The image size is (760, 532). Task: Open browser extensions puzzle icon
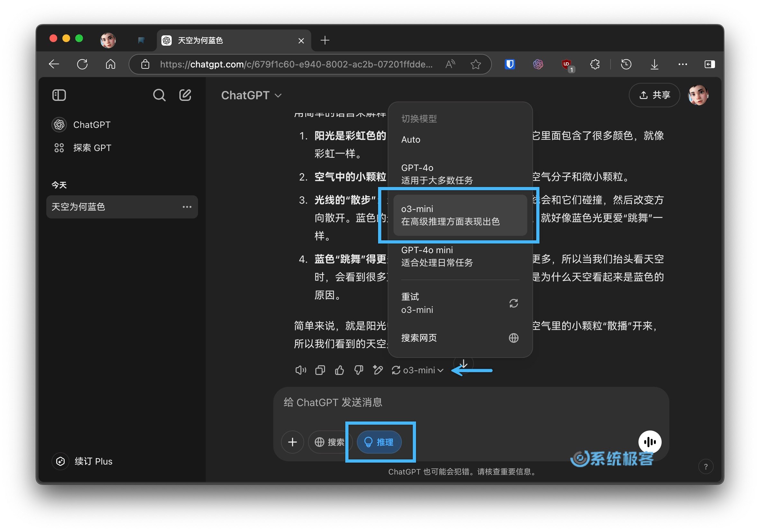[x=595, y=64]
